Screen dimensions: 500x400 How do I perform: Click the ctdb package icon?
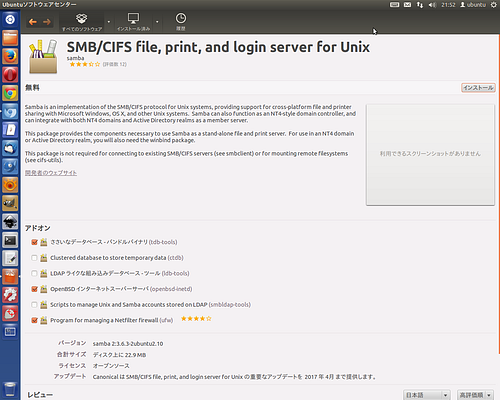[x=44, y=258]
